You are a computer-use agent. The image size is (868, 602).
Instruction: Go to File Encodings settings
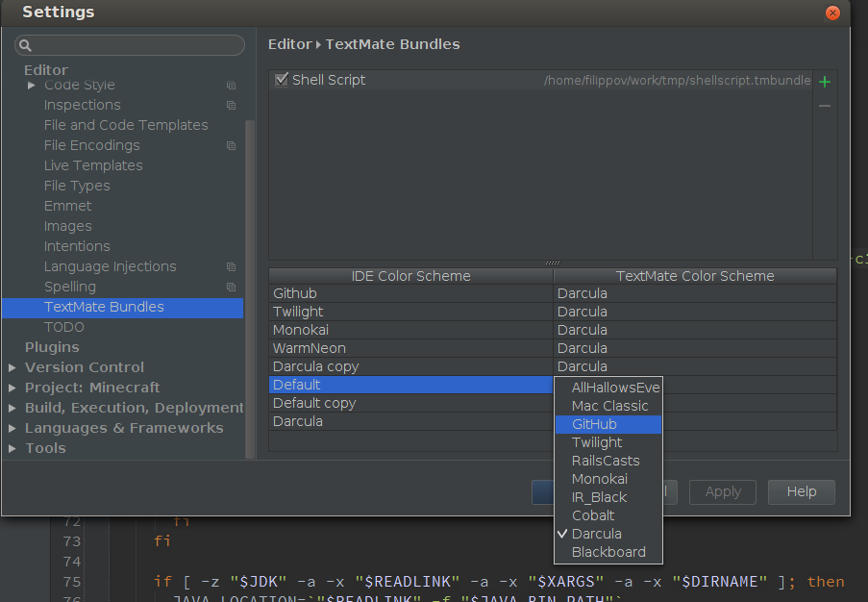[92, 145]
